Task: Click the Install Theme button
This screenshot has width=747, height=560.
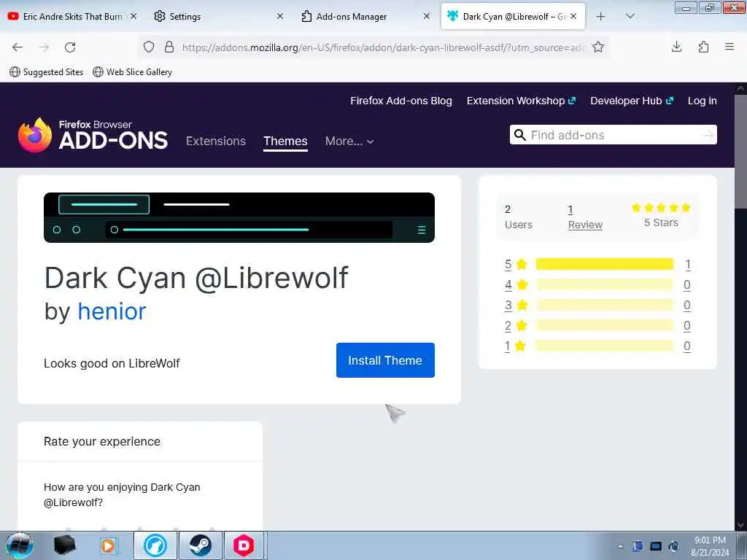Action: 385,360
